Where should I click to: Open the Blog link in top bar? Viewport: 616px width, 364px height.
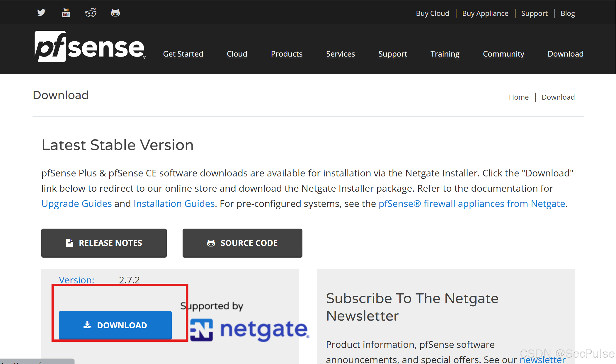pos(567,13)
